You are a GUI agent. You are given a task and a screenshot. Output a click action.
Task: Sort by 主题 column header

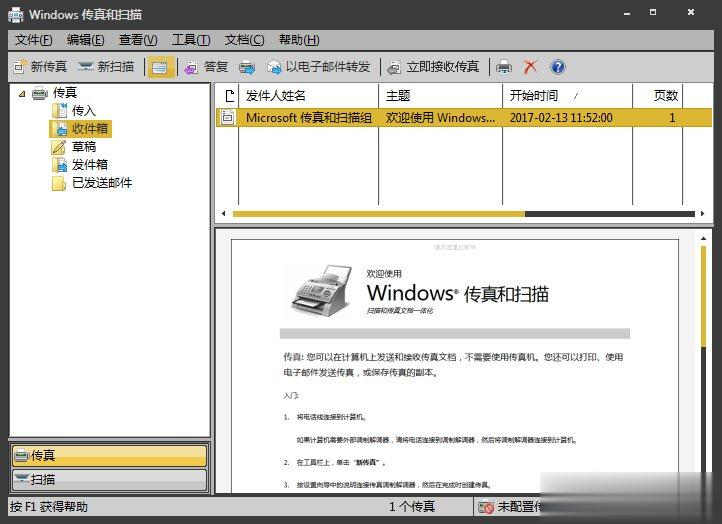pyautogui.click(x=440, y=96)
